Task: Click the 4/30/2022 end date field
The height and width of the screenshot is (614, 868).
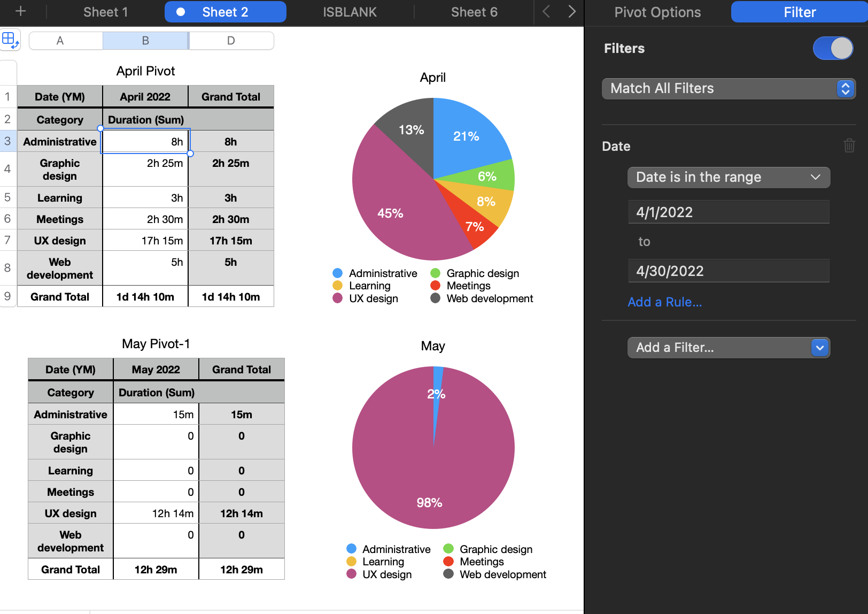Action: pos(728,271)
